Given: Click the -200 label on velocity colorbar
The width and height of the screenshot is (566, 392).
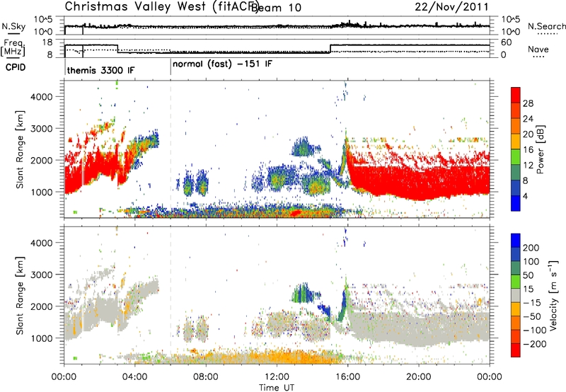Looking at the screenshot, I should 535,344.
